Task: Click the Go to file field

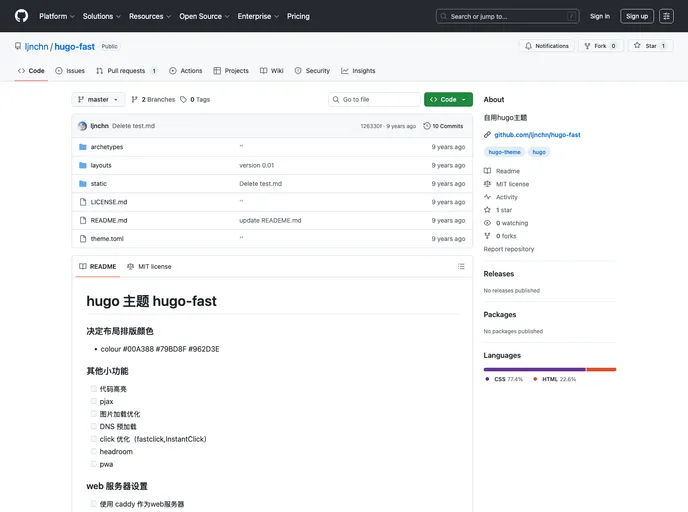Action: pyautogui.click(x=376, y=100)
